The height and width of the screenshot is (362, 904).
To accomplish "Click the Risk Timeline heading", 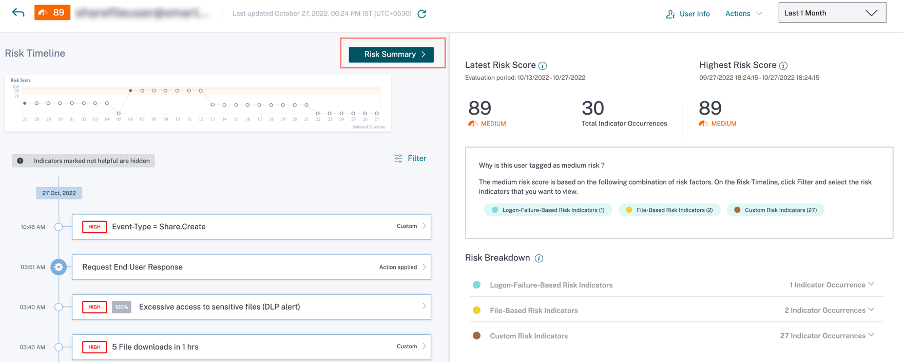I will pyautogui.click(x=35, y=53).
